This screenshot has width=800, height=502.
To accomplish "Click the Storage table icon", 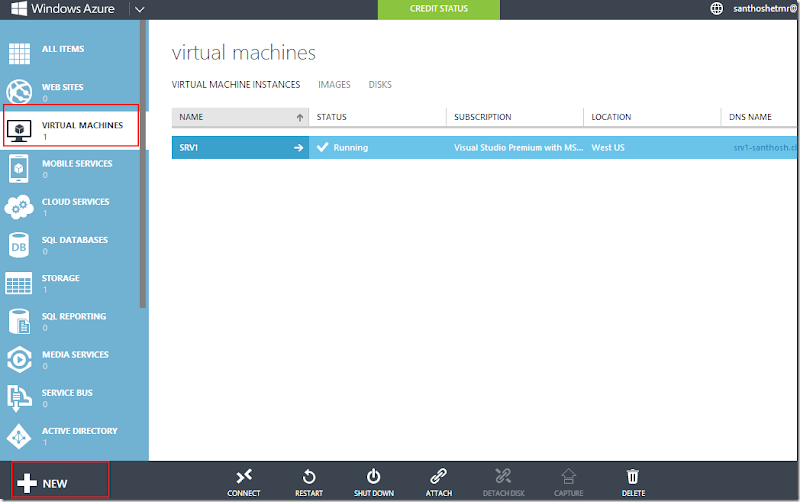I will 19,283.
